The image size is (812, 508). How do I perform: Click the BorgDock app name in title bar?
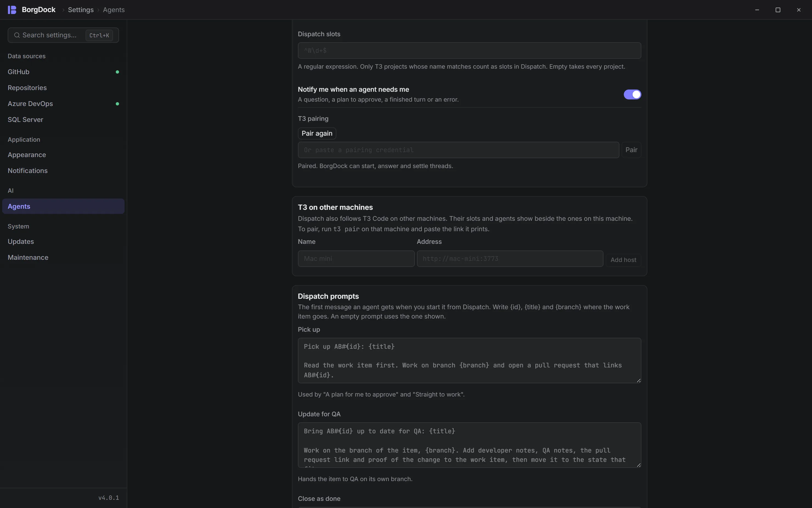pyautogui.click(x=39, y=10)
